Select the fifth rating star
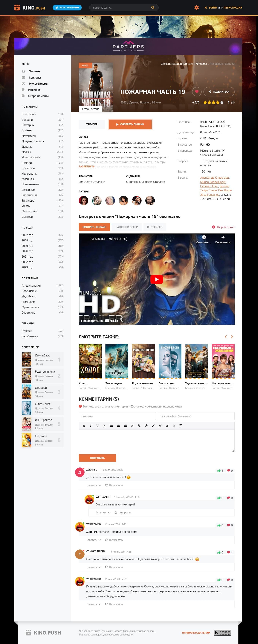 click(222, 102)
